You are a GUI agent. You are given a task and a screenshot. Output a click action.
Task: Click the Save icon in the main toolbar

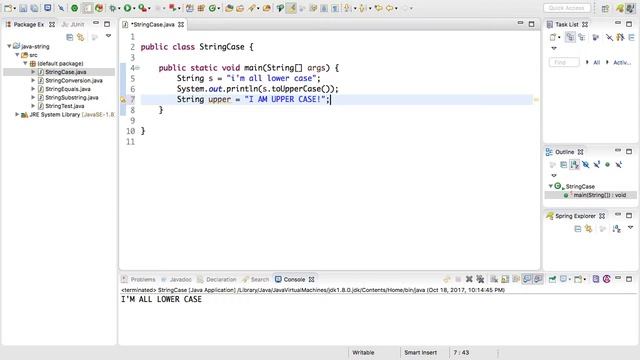coord(23,8)
